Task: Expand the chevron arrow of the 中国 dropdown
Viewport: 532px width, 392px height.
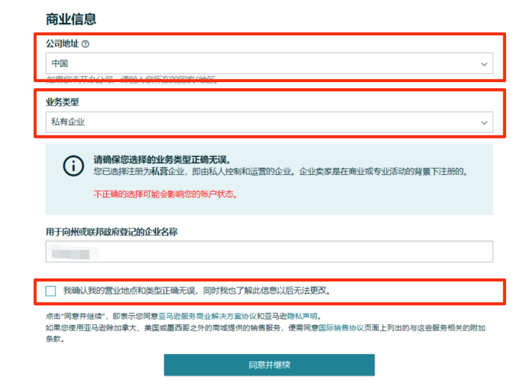Action: click(484, 64)
